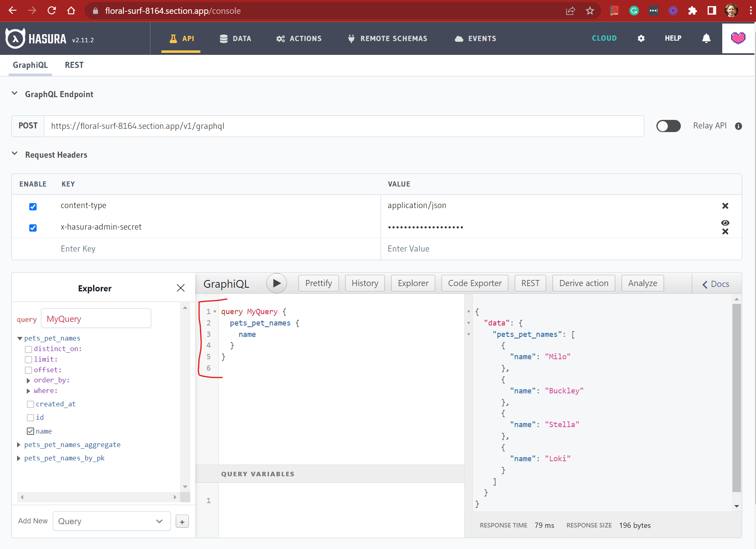
Task: Open the Grammarly extension icon
Action: click(634, 11)
